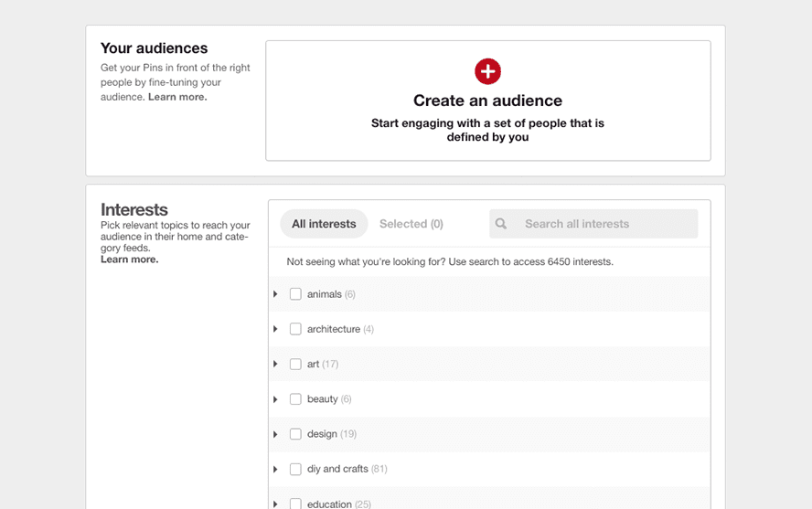Expand the beauty category triangle

pyautogui.click(x=275, y=399)
